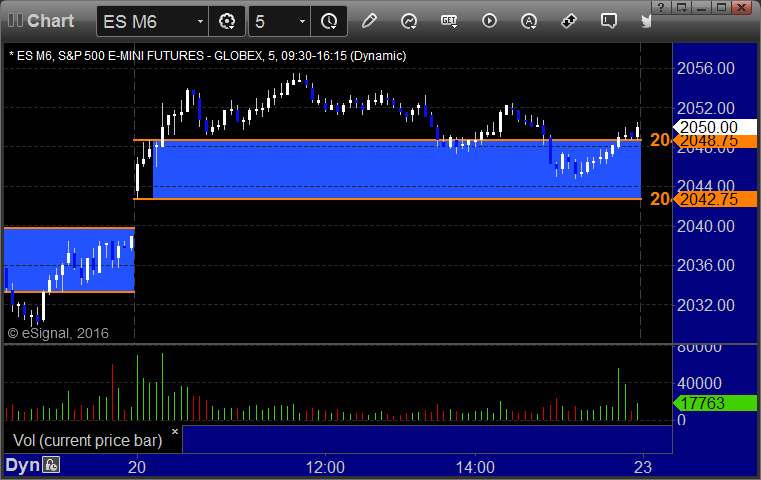Click the date 20 axis label
The width and height of the screenshot is (761, 480).
[x=137, y=467]
